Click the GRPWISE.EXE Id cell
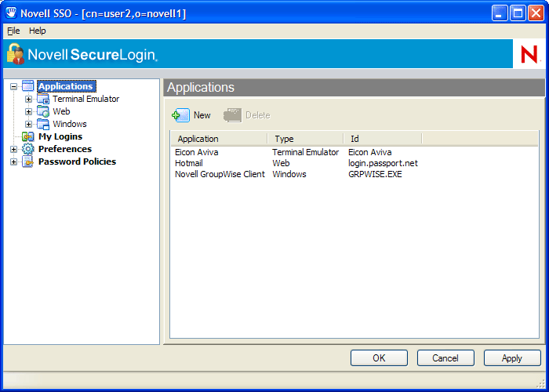Screen dimensions: 549x392 pos(375,174)
